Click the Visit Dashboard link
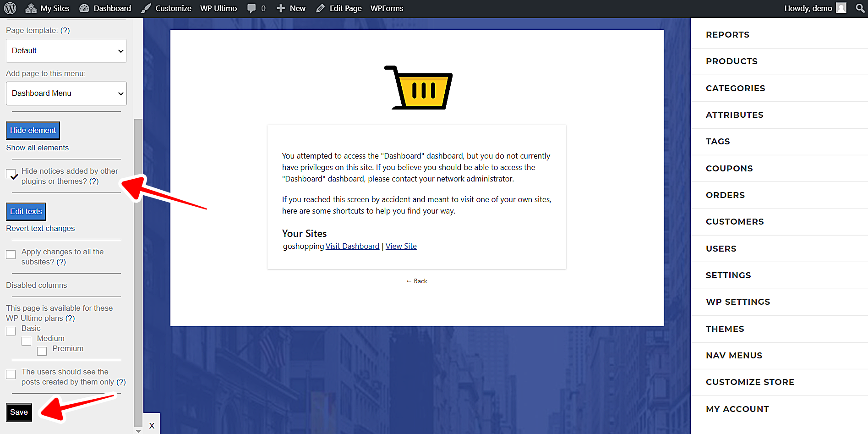Viewport: 868px width, 434px height. (352, 246)
